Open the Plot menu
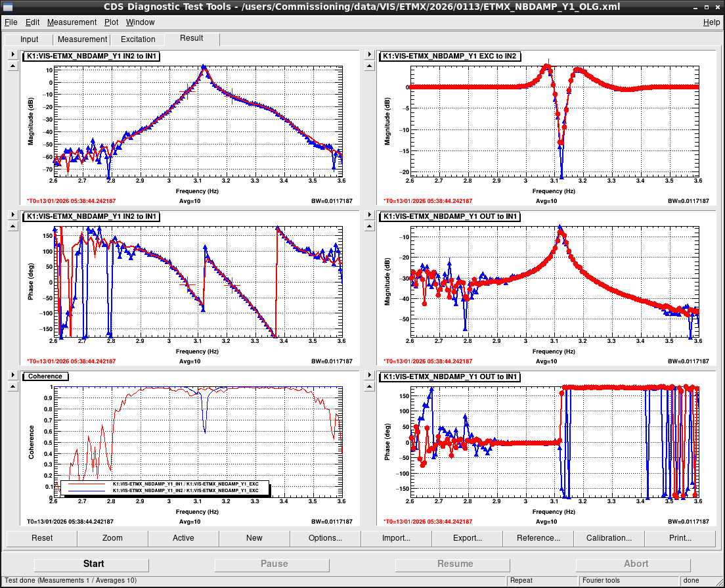 pos(111,22)
